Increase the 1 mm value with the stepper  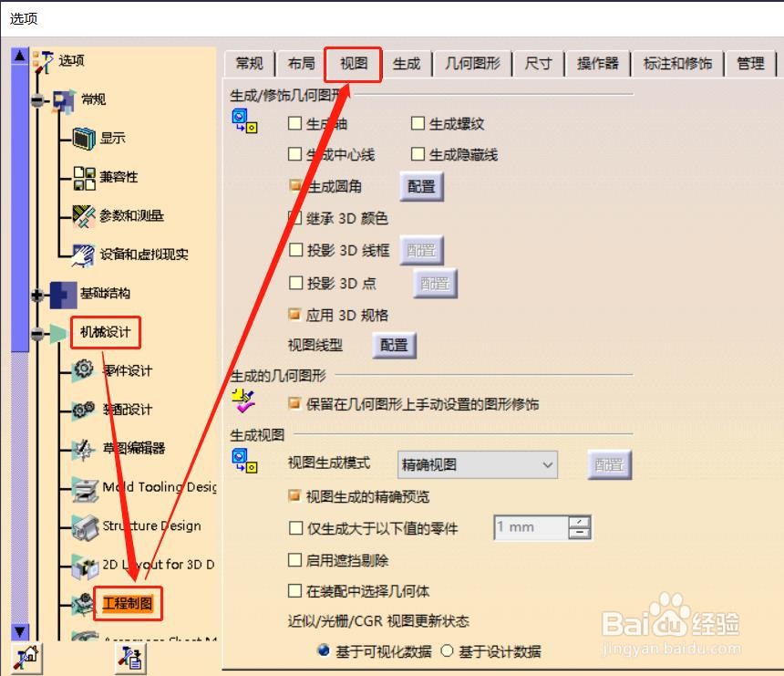(x=581, y=523)
